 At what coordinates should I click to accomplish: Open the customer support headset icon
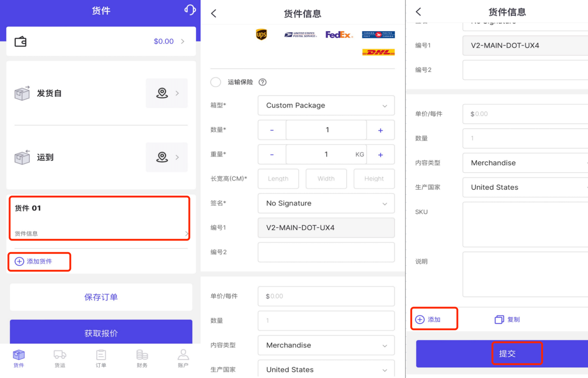coord(190,10)
